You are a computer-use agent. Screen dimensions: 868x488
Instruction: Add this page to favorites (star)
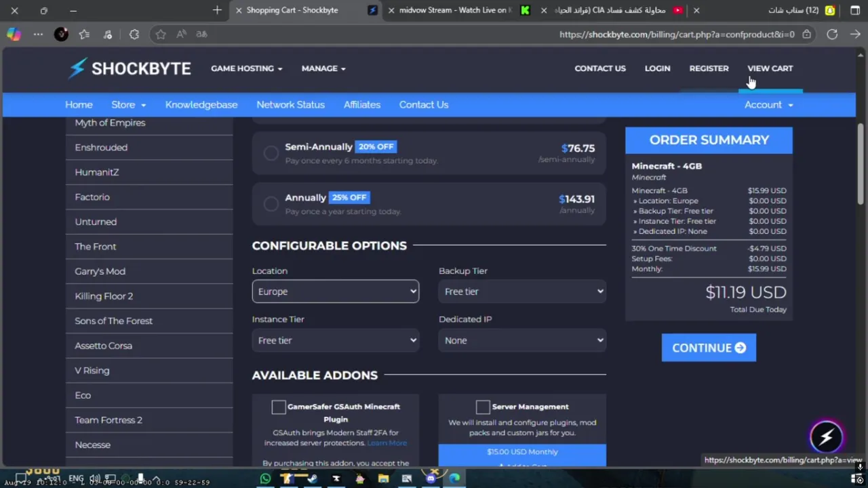pos(161,34)
